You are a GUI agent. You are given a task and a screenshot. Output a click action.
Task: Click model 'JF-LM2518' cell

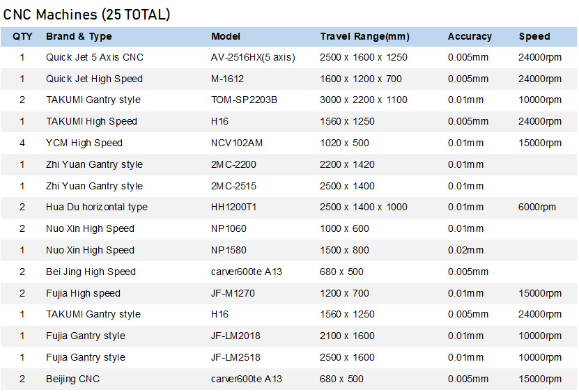(x=236, y=357)
